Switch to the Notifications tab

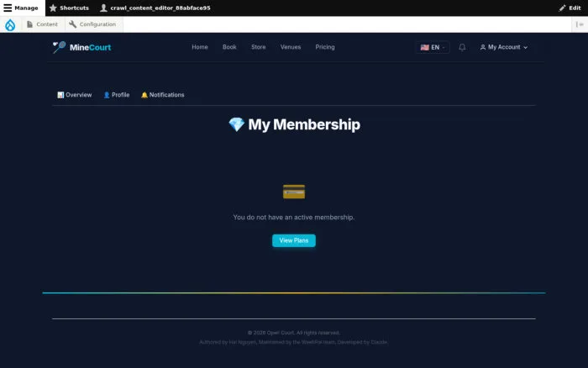tap(162, 95)
